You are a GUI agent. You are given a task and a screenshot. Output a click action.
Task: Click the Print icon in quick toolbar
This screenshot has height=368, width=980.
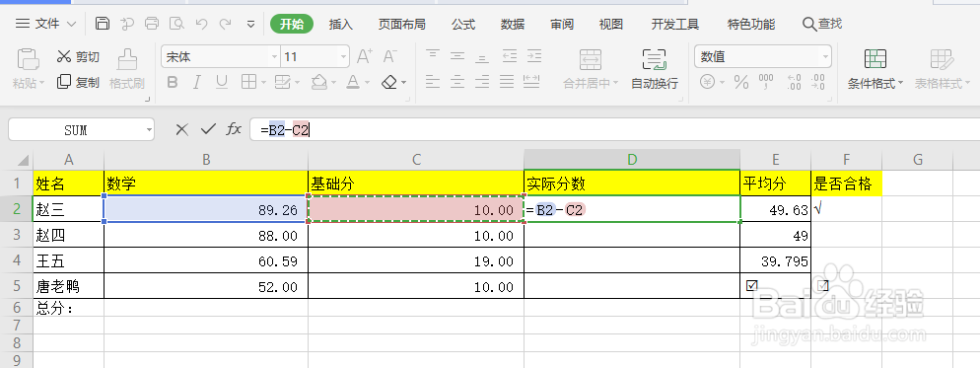[x=152, y=24]
